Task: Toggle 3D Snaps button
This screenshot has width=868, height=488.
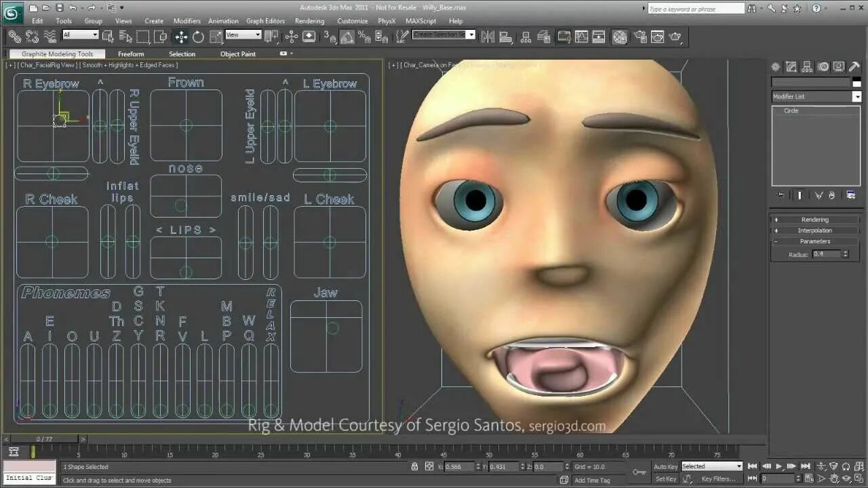Action: coord(329,37)
